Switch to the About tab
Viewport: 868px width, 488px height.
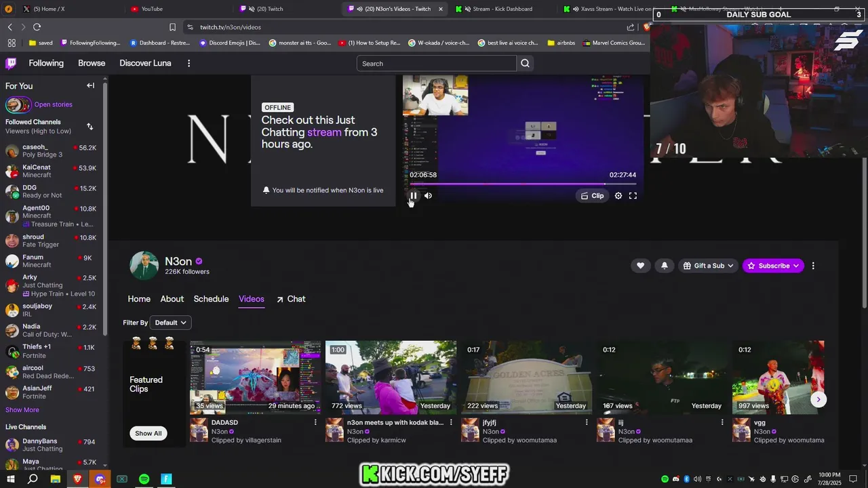(x=172, y=299)
